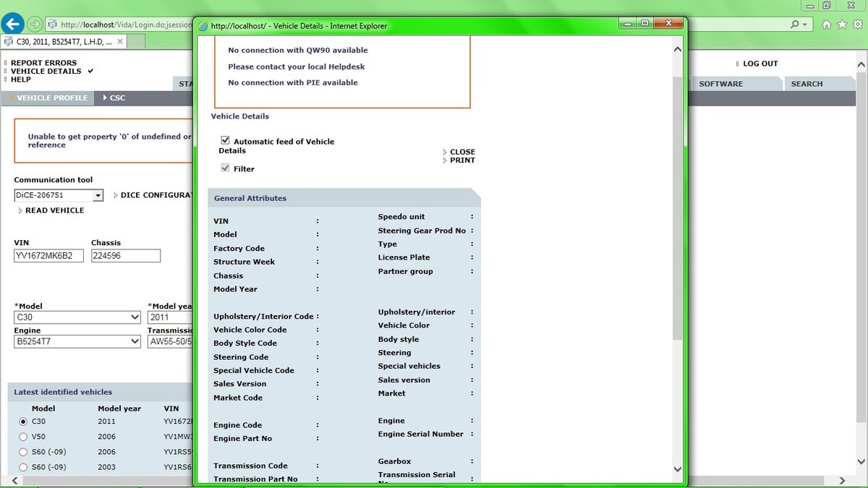Close the C30 2011 browser tab
Image resolution: width=868 pixels, height=488 pixels.
point(120,42)
